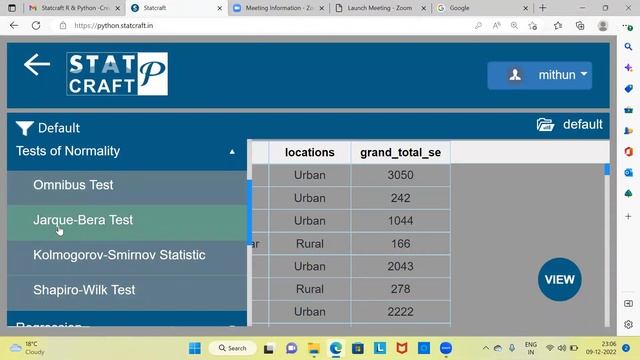Add this page to favorites

click(532, 26)
